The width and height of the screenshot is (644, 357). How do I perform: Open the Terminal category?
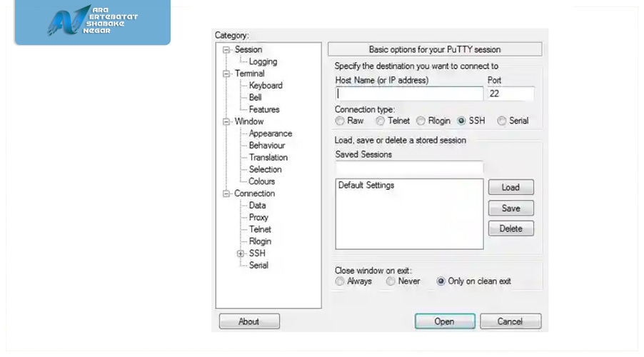250,74
